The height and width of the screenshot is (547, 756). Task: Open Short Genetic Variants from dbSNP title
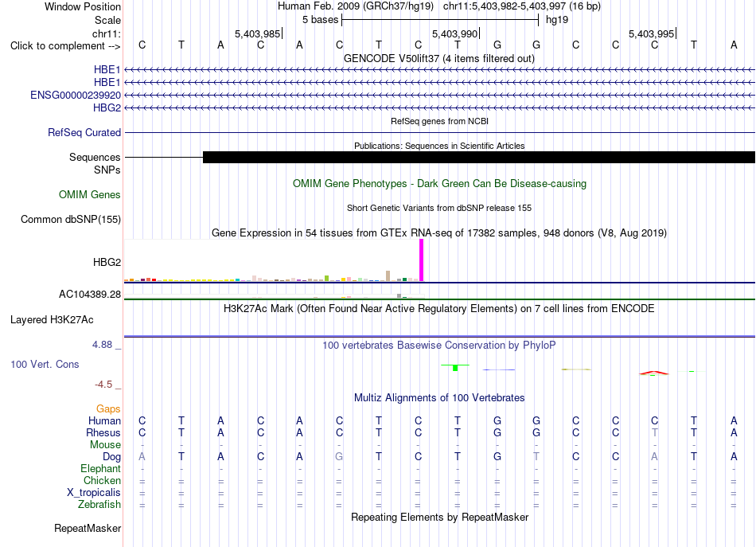439,208
